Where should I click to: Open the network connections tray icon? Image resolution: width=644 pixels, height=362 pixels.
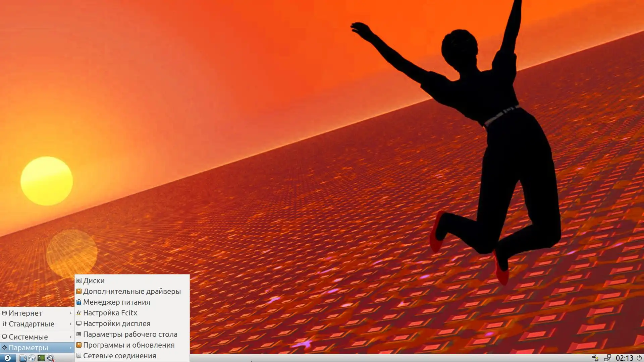[x=607, y=358]
